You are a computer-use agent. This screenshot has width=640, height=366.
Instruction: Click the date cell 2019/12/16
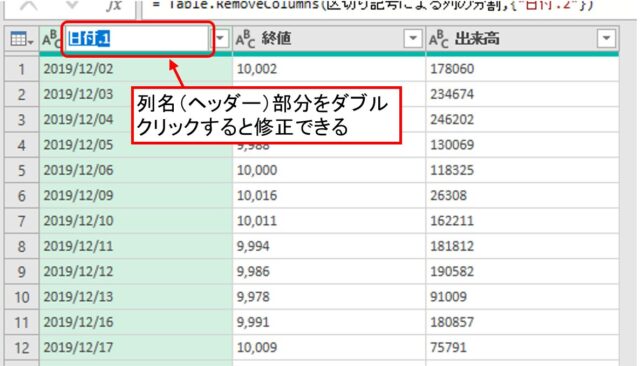click(x=136, y=322)
